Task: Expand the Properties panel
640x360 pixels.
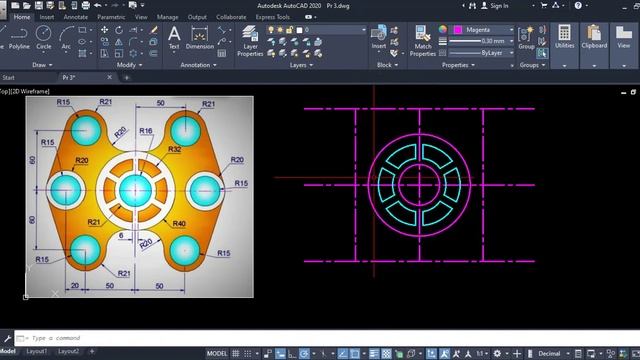Action: pos(458,65)
